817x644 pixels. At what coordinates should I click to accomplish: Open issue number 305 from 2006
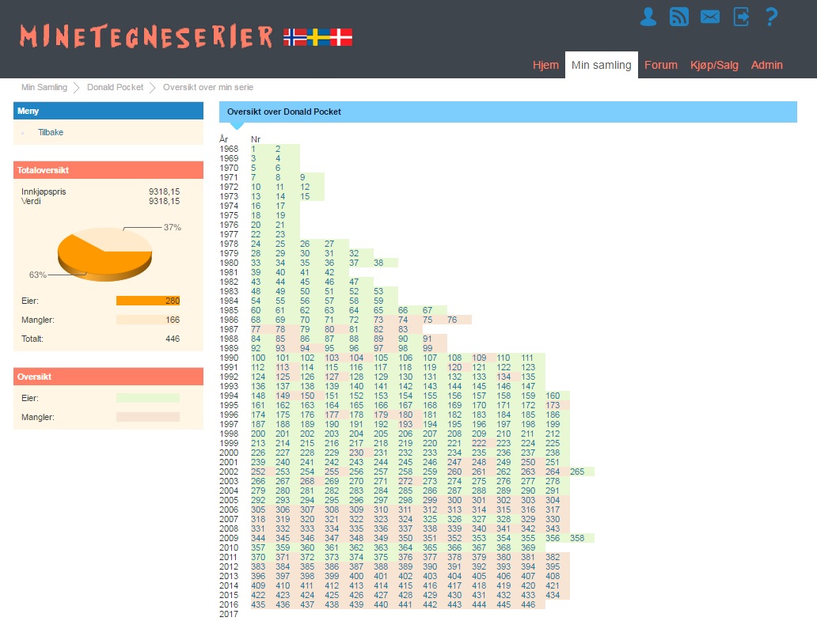coord(258,510)
